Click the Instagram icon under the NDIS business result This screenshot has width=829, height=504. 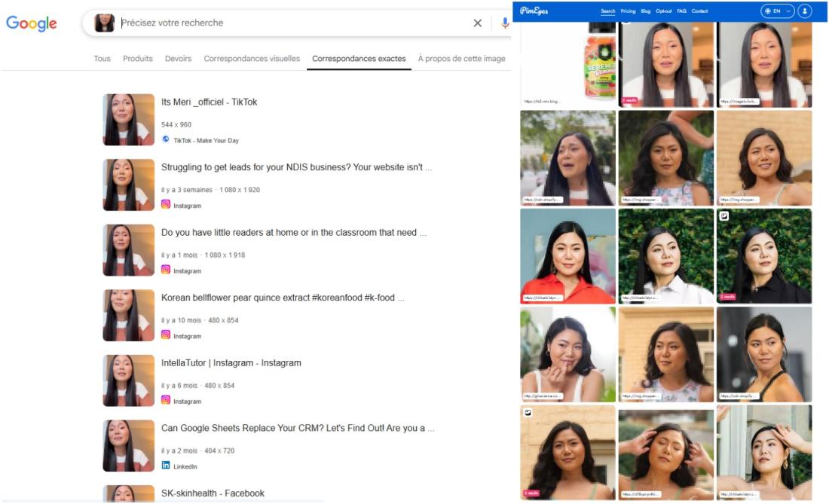coord(166,204)
